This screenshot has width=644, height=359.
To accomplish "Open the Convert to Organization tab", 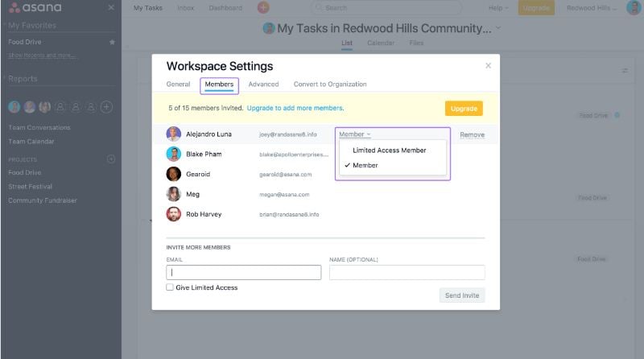I will tap(329, 85).
